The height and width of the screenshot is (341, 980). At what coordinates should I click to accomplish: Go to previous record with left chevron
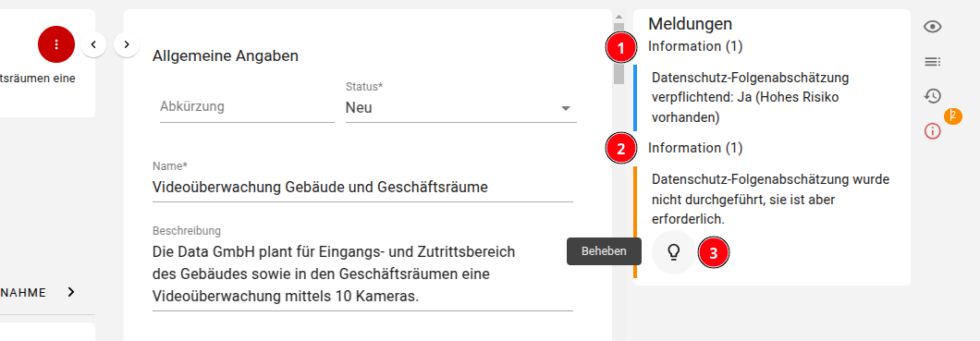pos(93,44)
